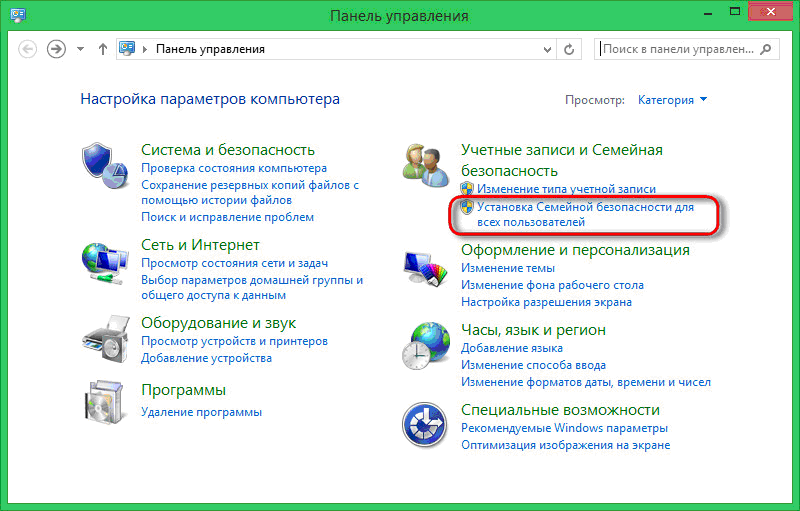Click the Programs disc box icon
The image size is (800, 511).
point(104,402)
